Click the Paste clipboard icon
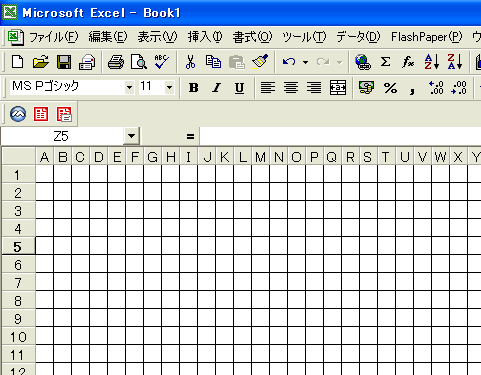Viewport: 481px width, 375px height. click(x=237, y=62)
